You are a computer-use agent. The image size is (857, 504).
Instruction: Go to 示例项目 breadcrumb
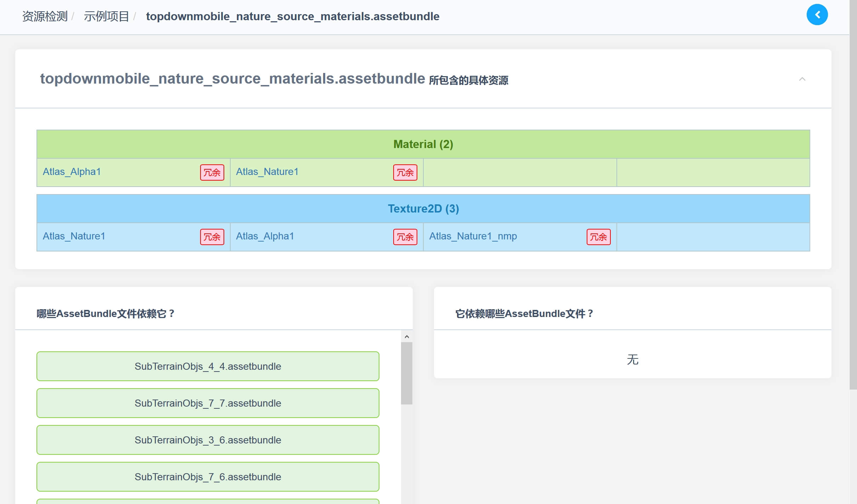pyautogui.click(x=106, y=16)
